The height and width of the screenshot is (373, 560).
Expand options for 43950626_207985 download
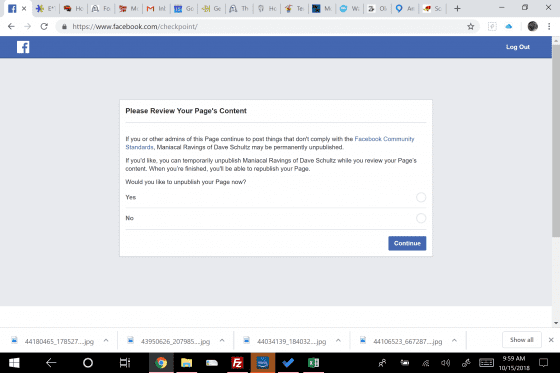click(222, 341)
